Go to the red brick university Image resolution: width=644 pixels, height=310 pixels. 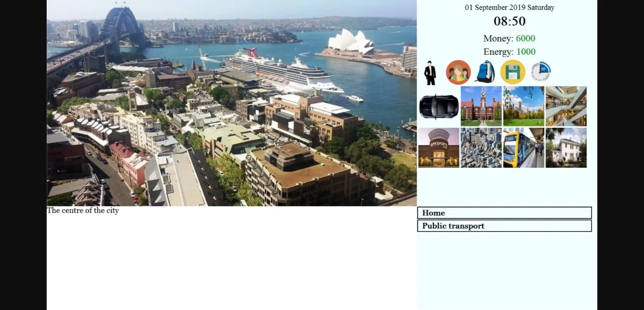(481, 106)
